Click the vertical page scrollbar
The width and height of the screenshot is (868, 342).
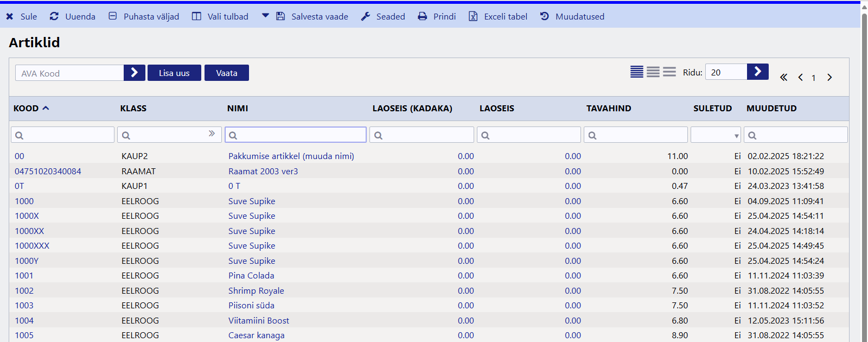click(864, 163)
